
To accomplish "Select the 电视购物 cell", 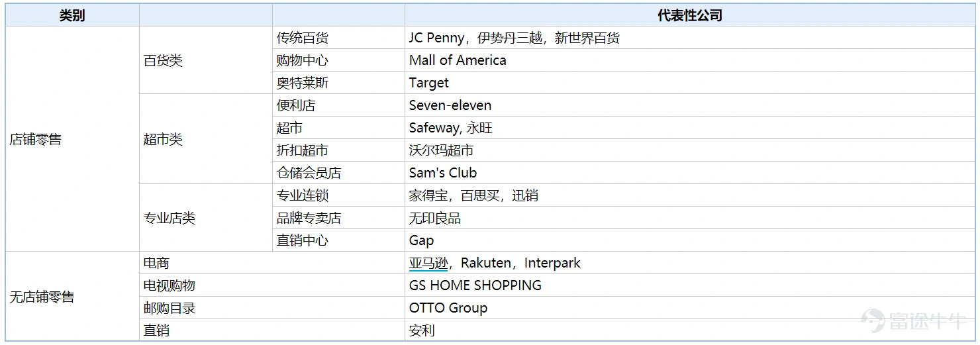I will pyautogui.click(x=272, y=285).
